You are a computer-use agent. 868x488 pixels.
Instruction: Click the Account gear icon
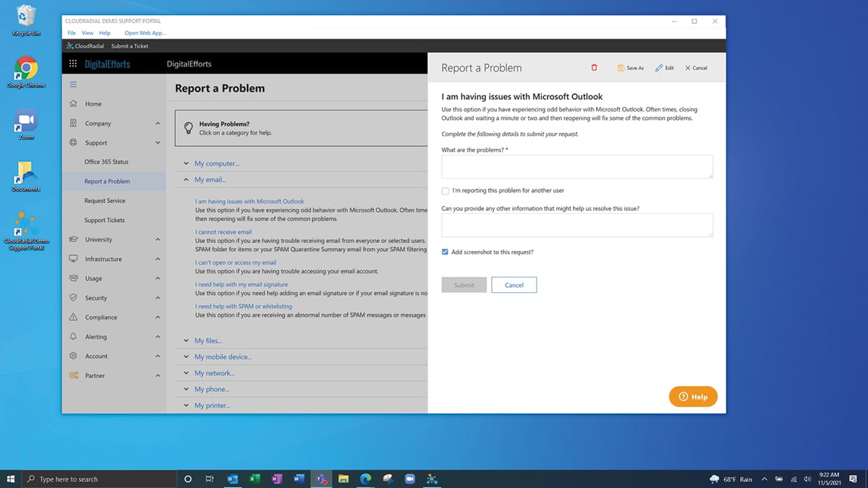[73, 356]
